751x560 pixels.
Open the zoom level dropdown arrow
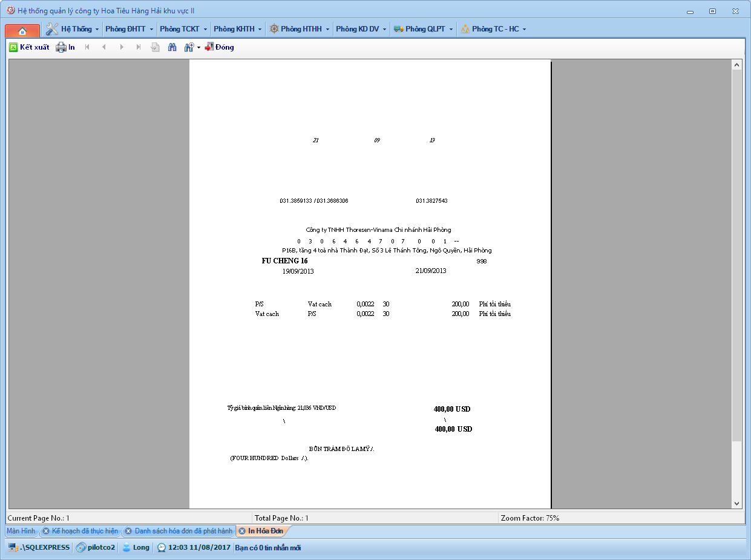[198, 47]
